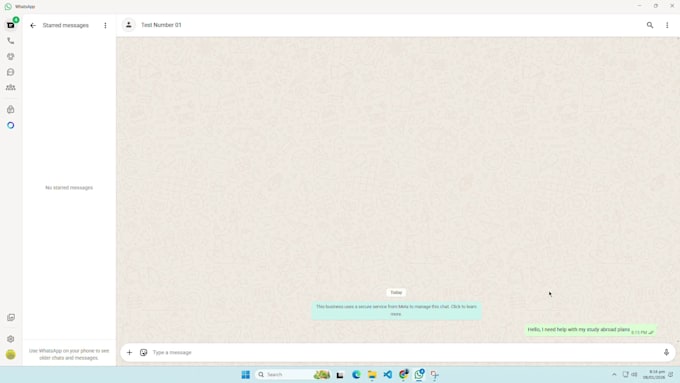Viewport: 680px width, 383px height.
Task: Open the Channels icon in sidebar
Action: 10,72
